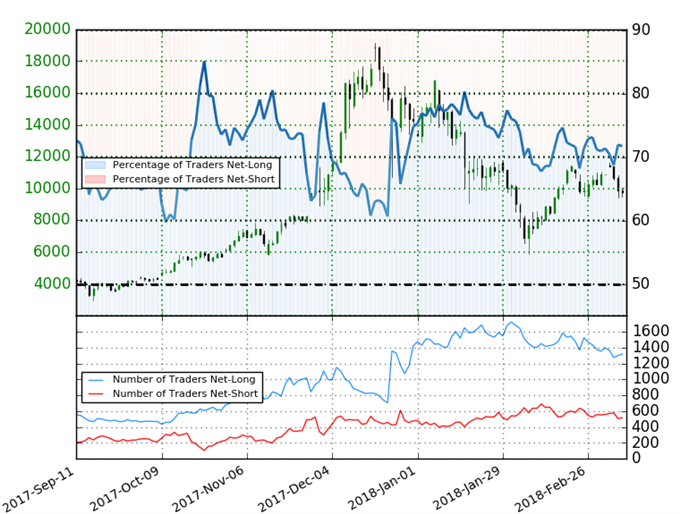Click the 2017-Dec-04 date label
This screenshot has height=514, width=680.
tap(294, 489)
